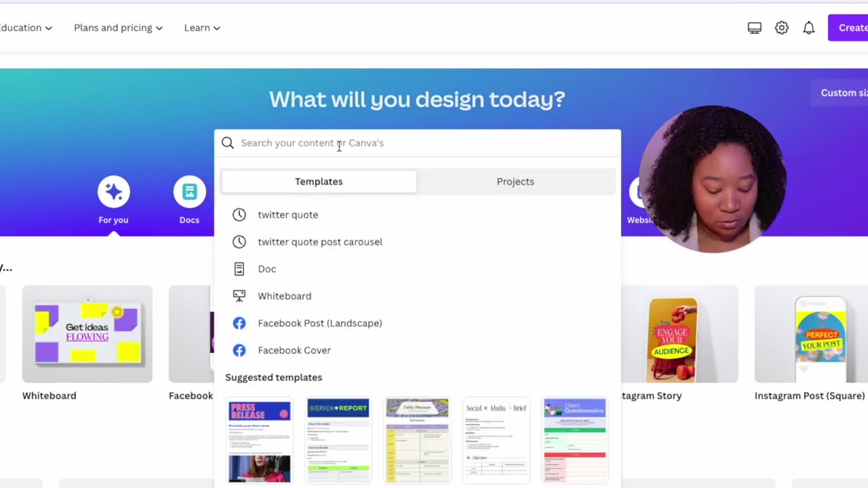868x488 pixels.
Task: Switch to the Projects tab
Action: 515,182
